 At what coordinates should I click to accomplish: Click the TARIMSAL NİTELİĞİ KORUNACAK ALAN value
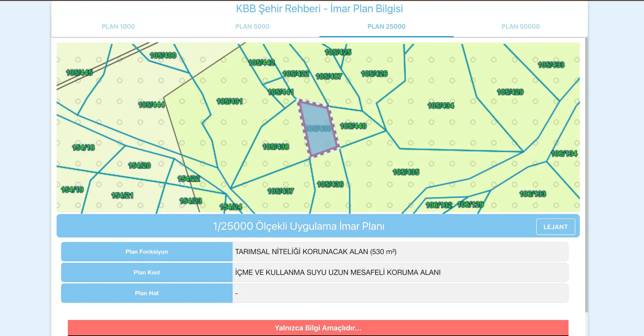(x=316, y=252)
